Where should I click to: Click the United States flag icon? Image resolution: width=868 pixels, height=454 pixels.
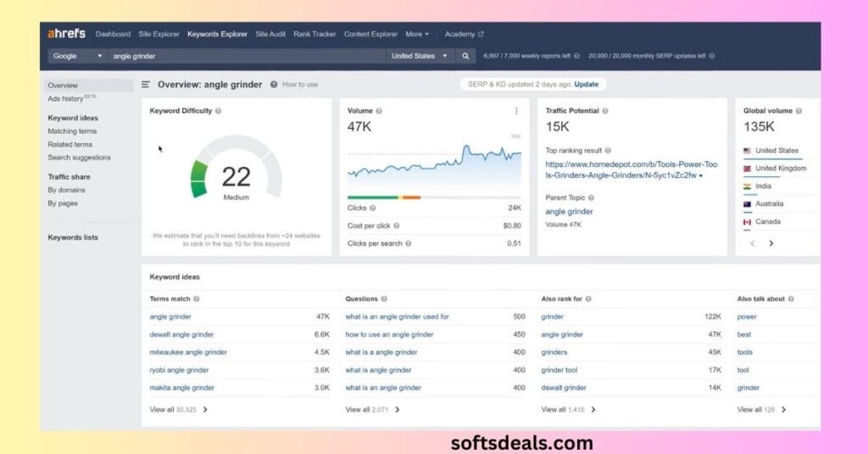coord(748,151)
